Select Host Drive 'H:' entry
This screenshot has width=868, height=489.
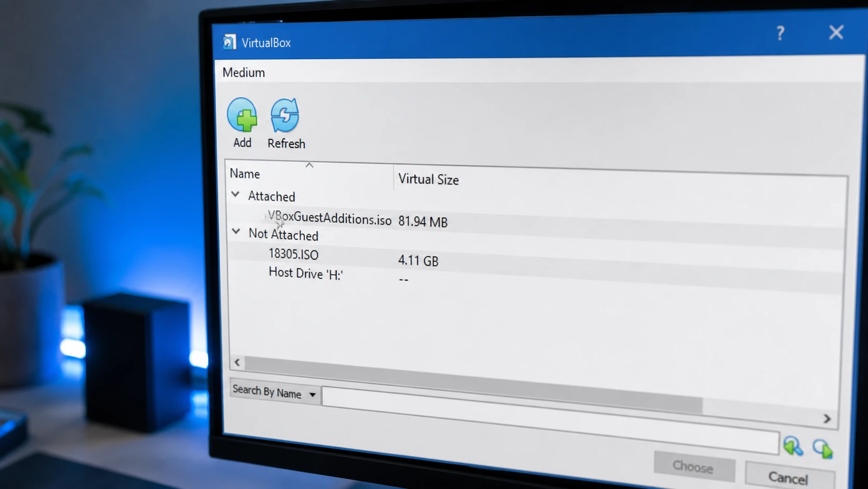click(306, 273)
